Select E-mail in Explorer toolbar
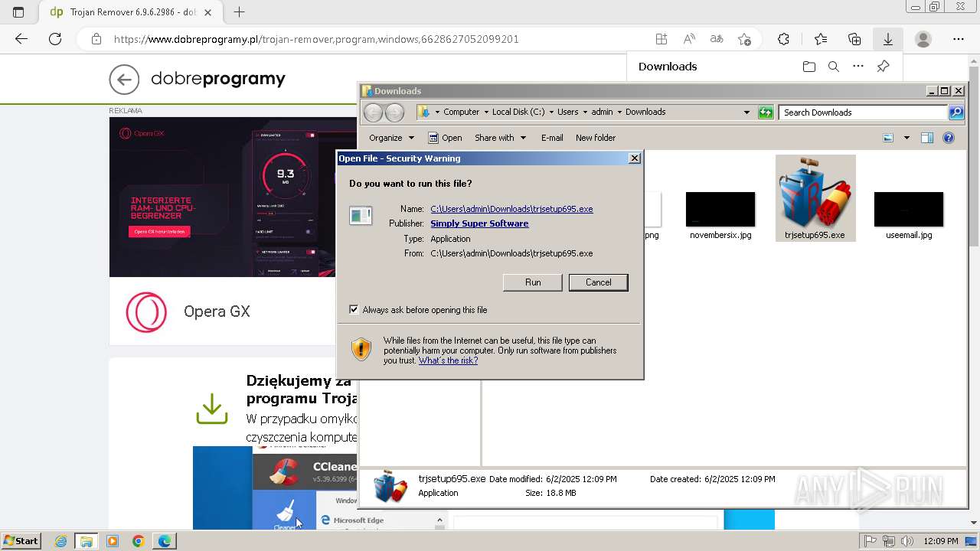This screenshot has width=980, height=551. tap(552, 138)
